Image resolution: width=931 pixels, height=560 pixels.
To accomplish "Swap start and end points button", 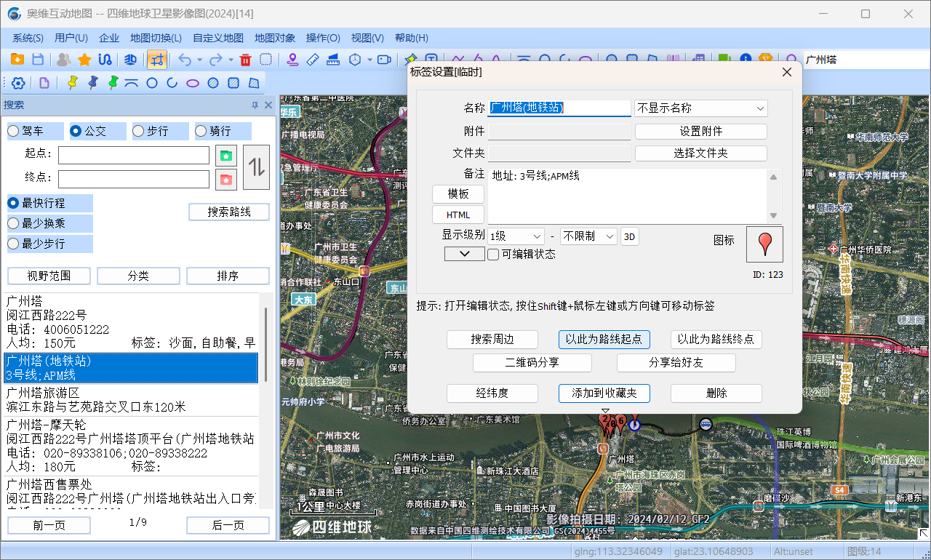I will (x=256, y=167).
